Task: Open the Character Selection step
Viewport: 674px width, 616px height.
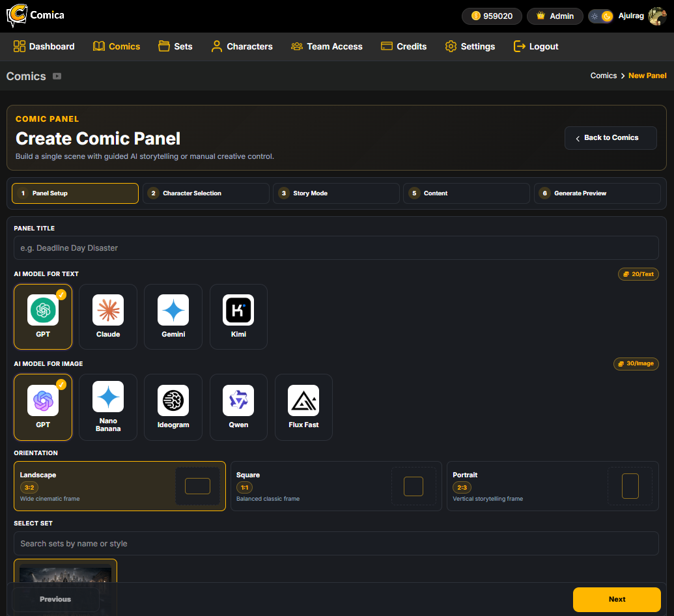Action: pyautogui.click(x=206, y=193)
